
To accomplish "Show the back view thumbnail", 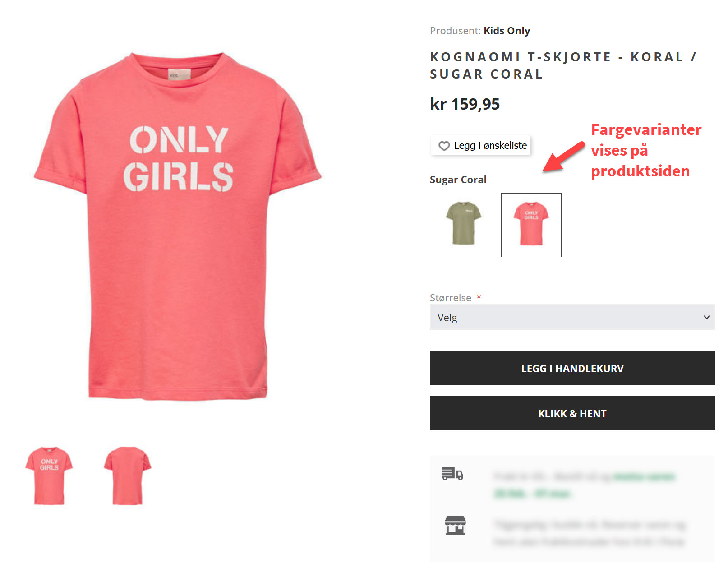I will [128, 476].
